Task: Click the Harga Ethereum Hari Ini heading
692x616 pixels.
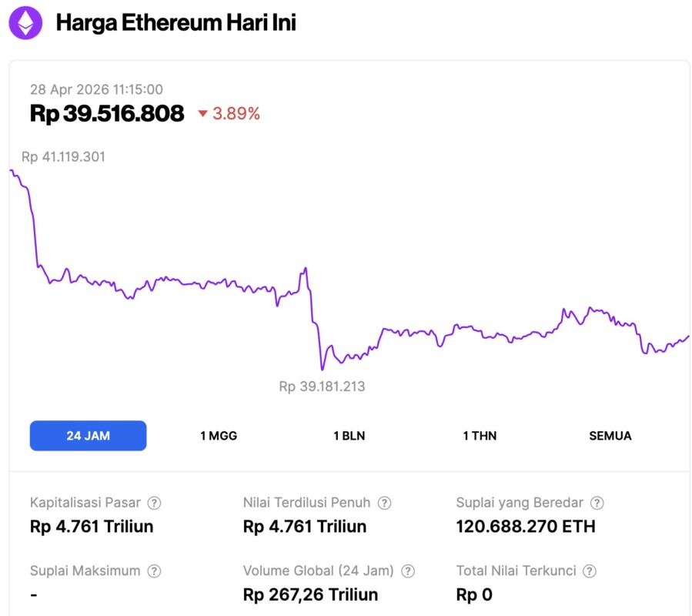Action: (176, 23)
